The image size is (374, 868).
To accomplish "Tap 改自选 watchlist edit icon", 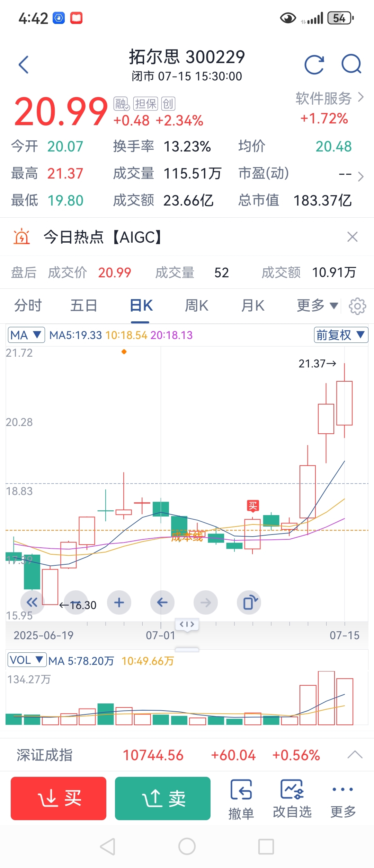I will pyautogui.click(x=292, y=799).
